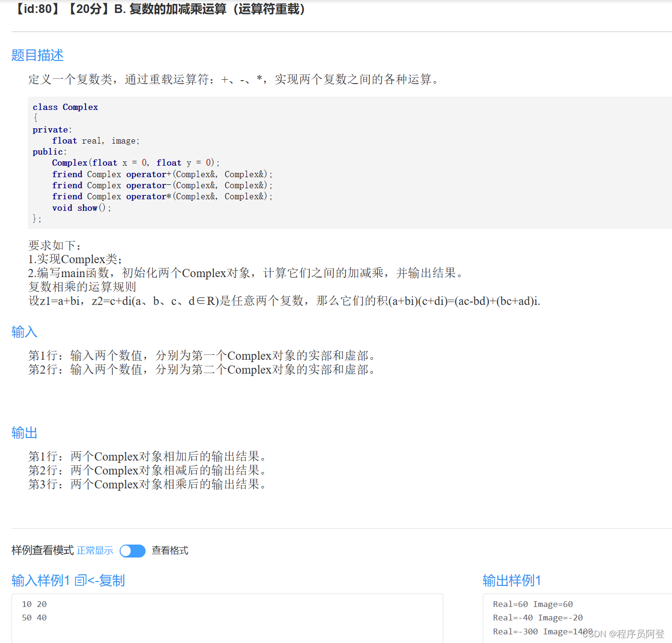The height and width of the screenshot is (643, 672).
Task: Click inside the input sample 1 box
Action: pos(227,618)
